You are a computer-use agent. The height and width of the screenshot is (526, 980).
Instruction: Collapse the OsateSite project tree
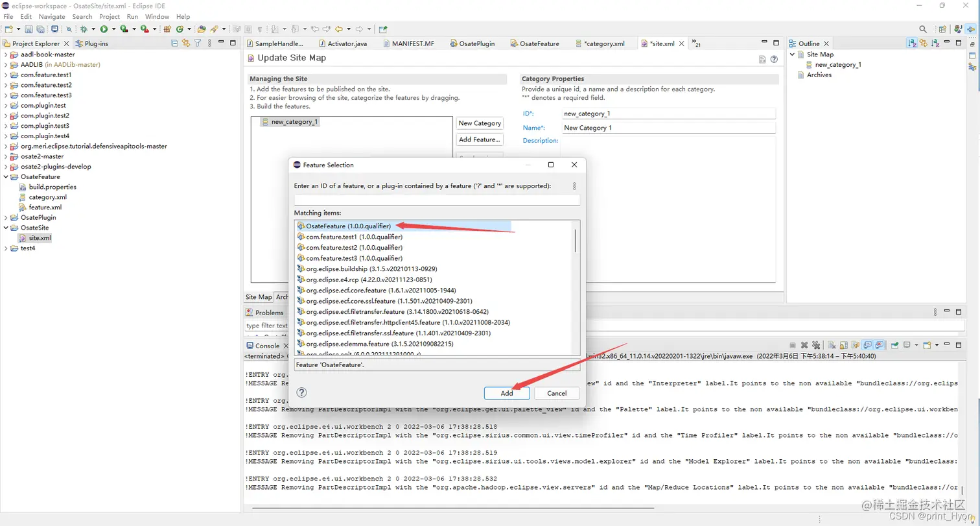click(x=6, y=228)
